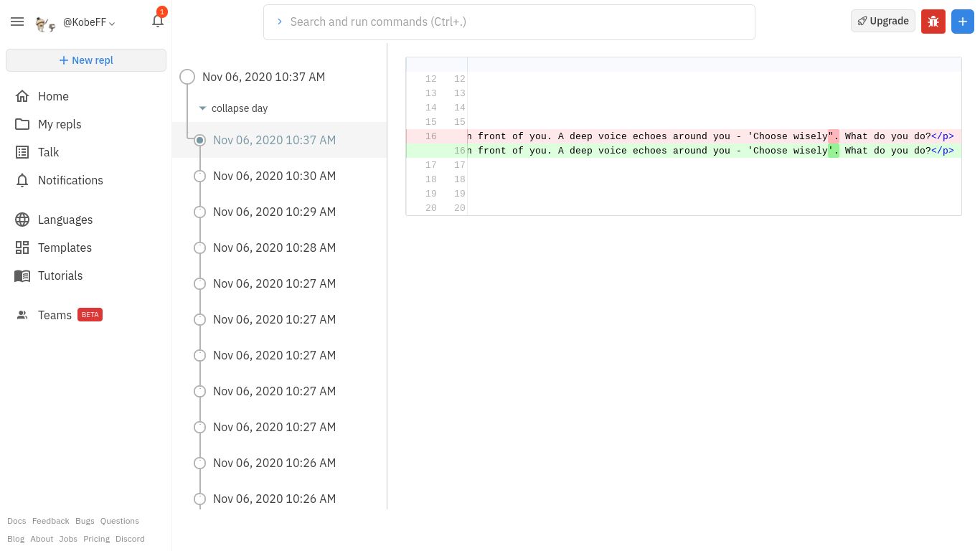The height and width of the screenshot is (551, 980).
Task: Click the blue plus create button
Action: [x=963, y=22]
